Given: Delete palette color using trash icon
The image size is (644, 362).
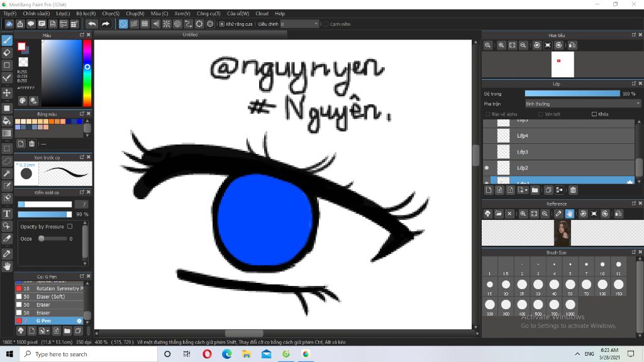Looking at the screenshot, I should pyautogui.click(x=31, y=144).
